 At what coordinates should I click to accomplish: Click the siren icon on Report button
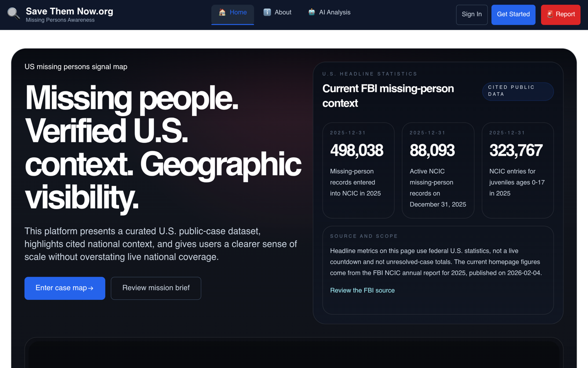click(x=550, y=14)
